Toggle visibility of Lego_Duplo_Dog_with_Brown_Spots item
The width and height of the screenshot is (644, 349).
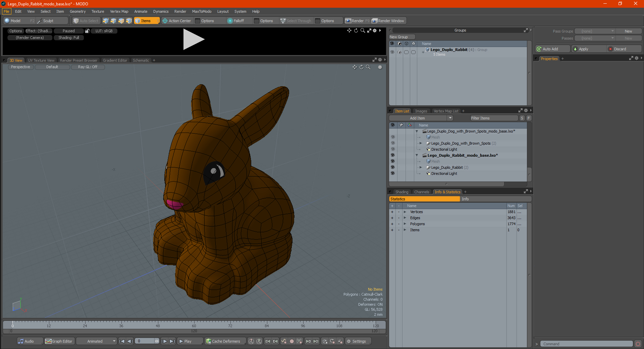pos(392,143)
